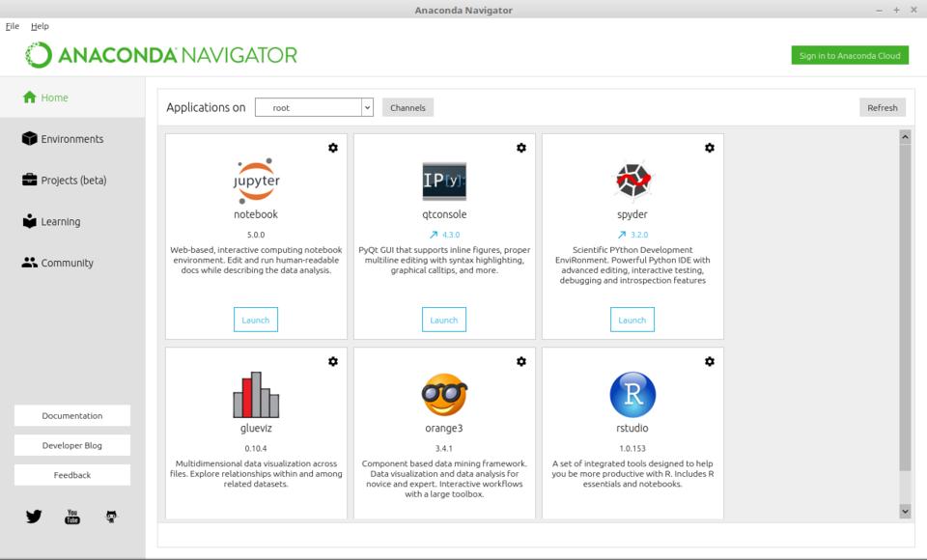Click the glueviz bar chart logo

tap(256, 395)
